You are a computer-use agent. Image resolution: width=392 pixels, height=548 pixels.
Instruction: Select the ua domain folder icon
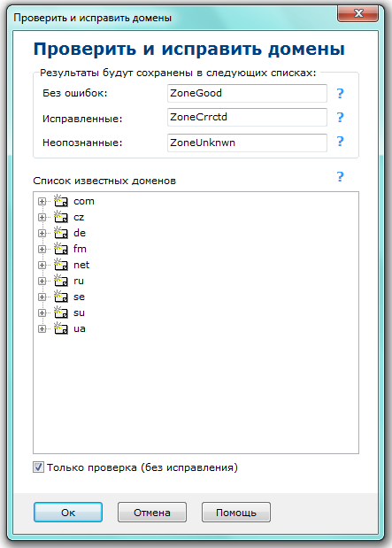(x=61, y=328)
